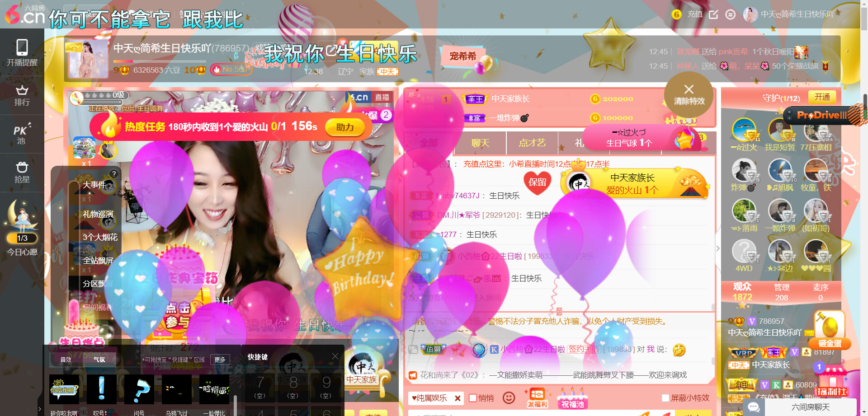Image resolution: width=868 pixels, height=416 pixels.
Task: Remove the ♥纯属娱乐 chat target
Action: point(458,398)
